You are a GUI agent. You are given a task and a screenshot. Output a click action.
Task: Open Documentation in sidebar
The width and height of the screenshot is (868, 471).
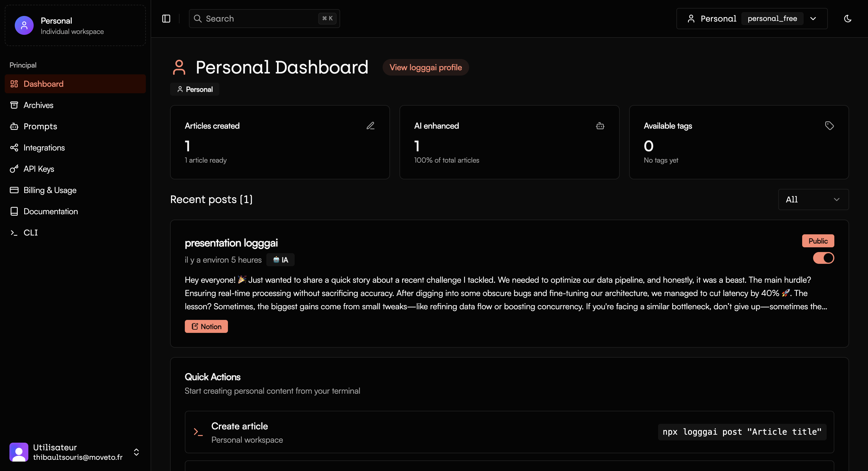point(75,211)
